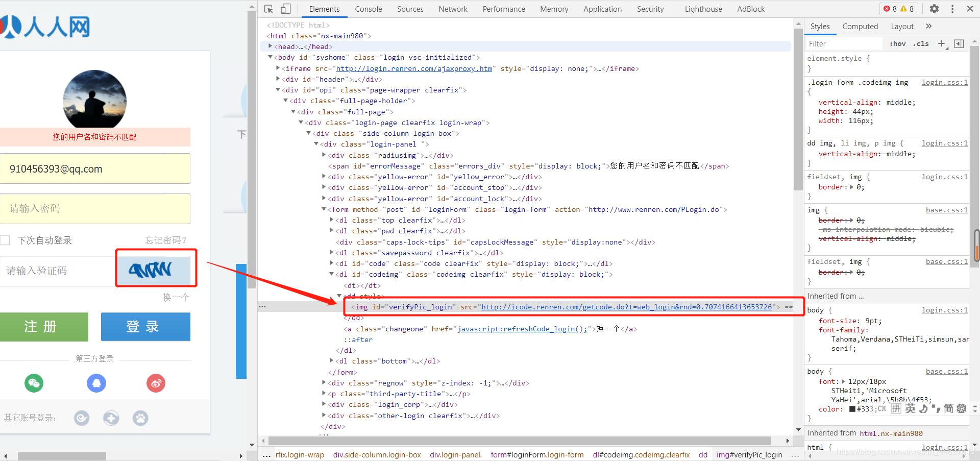Open the ajaxproxy.htm iframe URL link
This screenshot has width=980, height=461.
(414, 68)
